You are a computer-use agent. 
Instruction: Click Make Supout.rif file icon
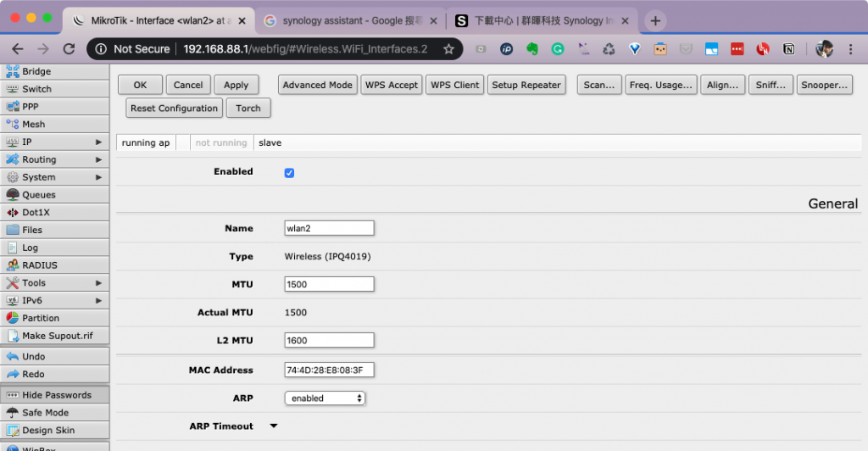[x=12, y=336]
